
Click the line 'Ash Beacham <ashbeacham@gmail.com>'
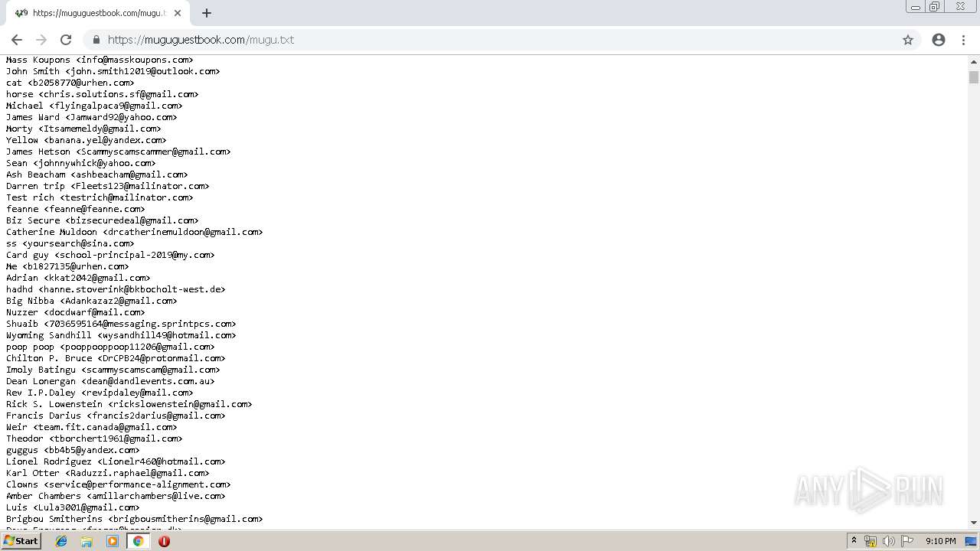tap(97, 174)
